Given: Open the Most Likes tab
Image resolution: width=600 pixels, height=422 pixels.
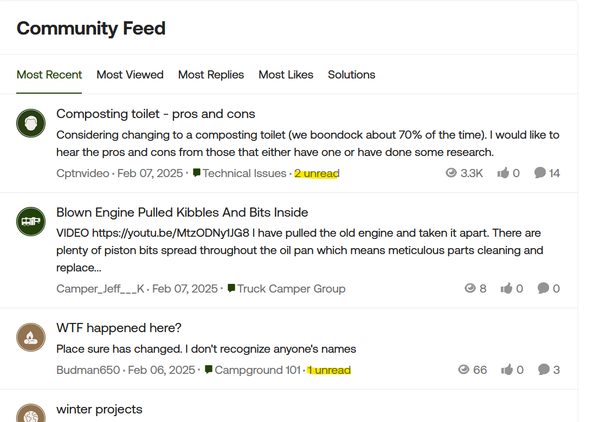Looking at the screenshot, I should click(x=286, y=75).
